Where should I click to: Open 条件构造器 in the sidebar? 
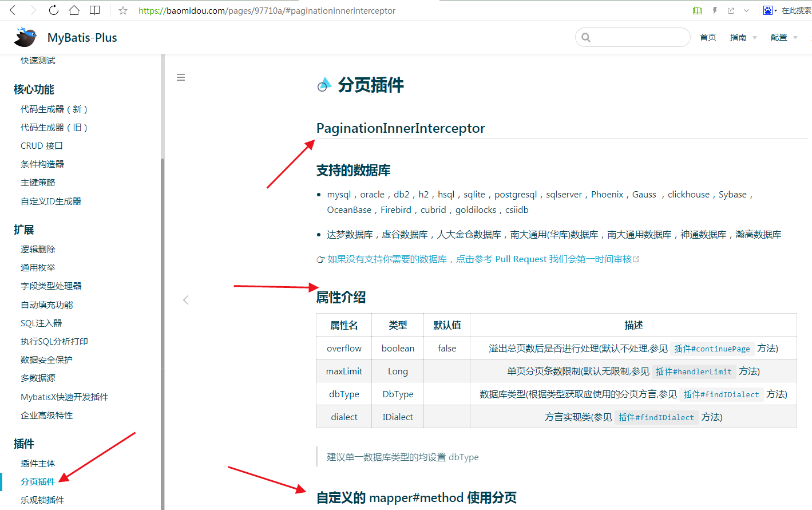point(42,164)
